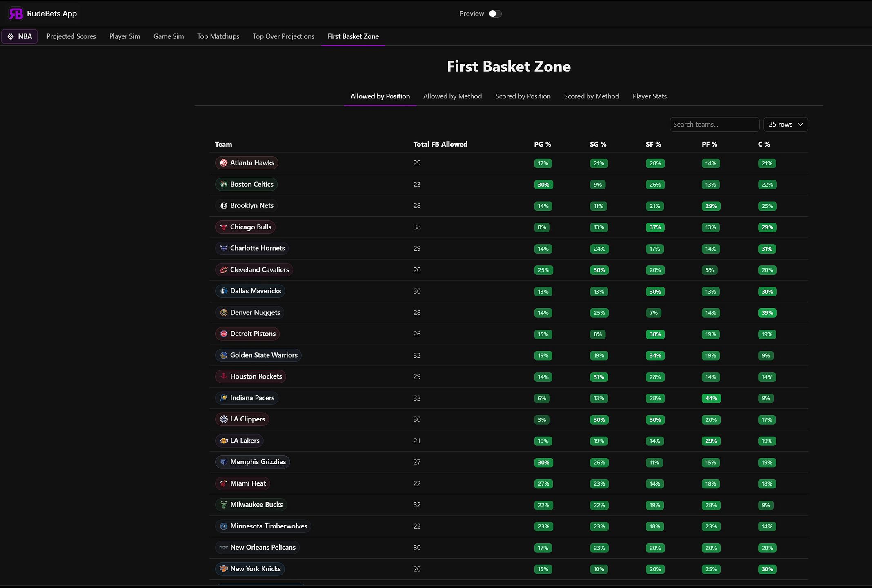Click Chicago Bulls' 37% SF badge

(x=655, y=227)
